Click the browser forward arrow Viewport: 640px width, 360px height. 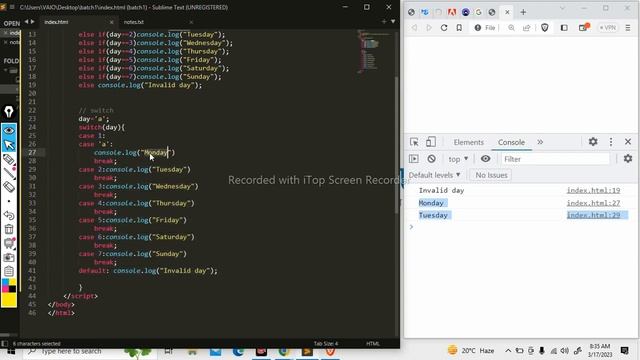point(429,28)
